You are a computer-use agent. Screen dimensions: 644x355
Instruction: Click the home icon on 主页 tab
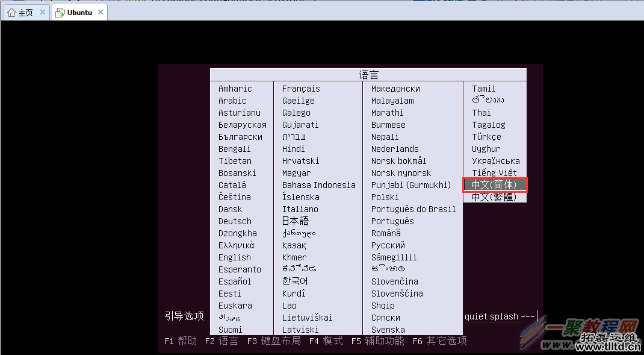pyautogui.click(x=10, y=11)
